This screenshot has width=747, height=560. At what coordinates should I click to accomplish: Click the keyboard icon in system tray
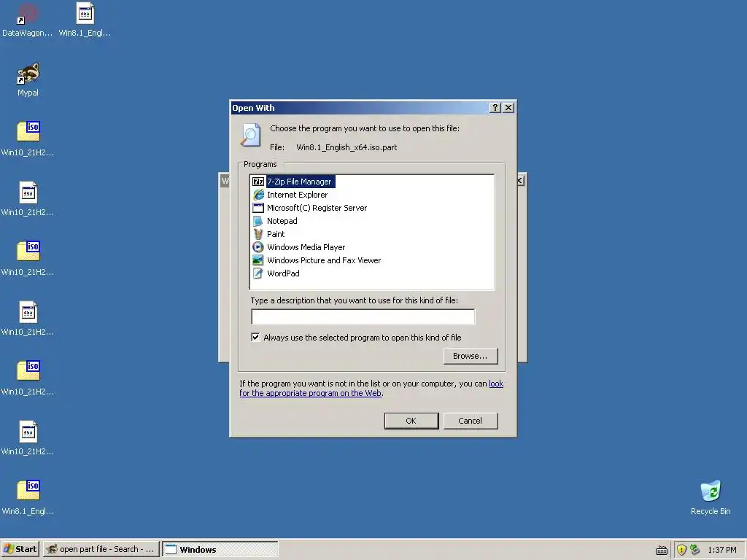(661, 550)
